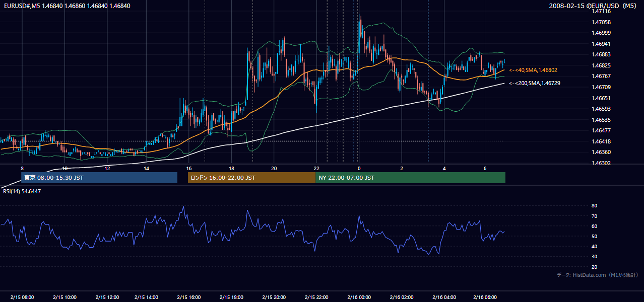Click the 2/15 14:00 time label
Image resolution: width=644 pixels, height=302 pixels.
pos(147,297)
